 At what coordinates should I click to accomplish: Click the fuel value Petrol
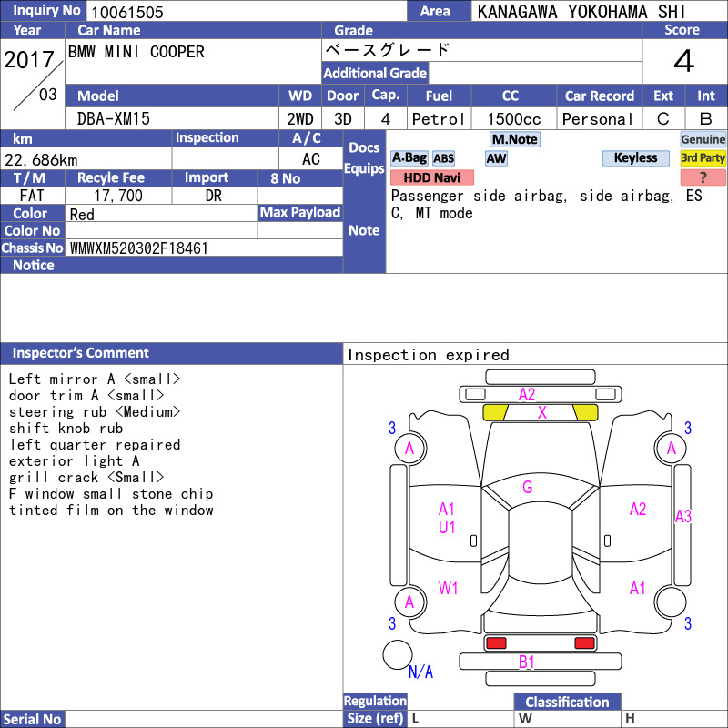coord(439,119)
